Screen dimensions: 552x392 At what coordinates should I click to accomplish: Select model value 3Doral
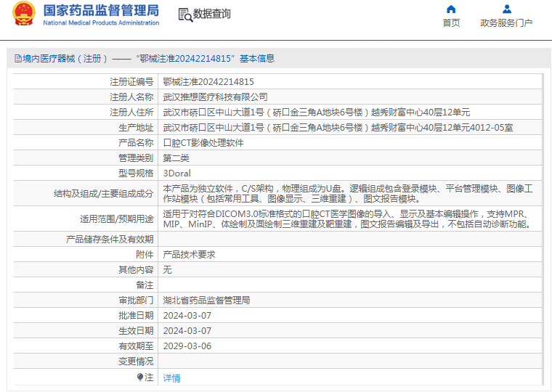point(176,173)
